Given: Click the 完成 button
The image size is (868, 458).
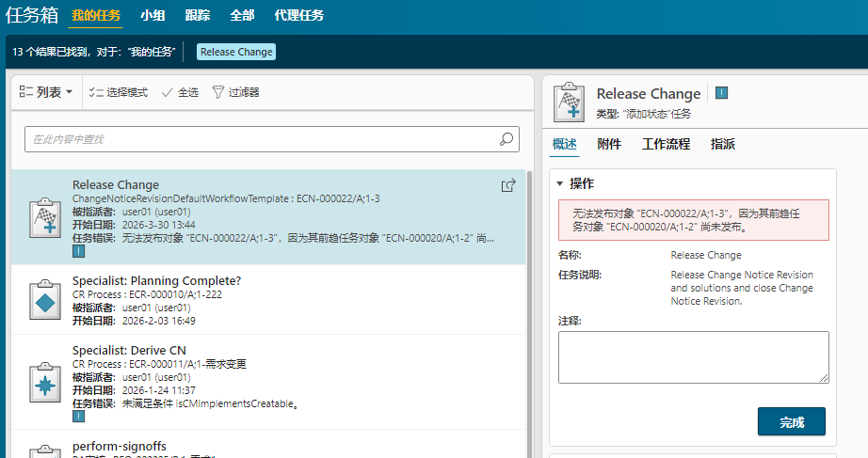Looking at the screenshot, I should point(791,422).
